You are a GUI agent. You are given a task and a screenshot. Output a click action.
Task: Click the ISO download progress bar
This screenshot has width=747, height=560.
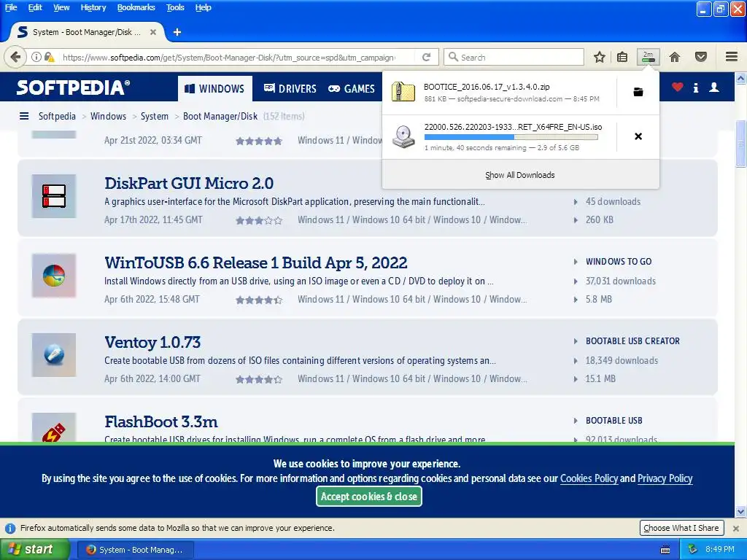click(x=511, y=137)
